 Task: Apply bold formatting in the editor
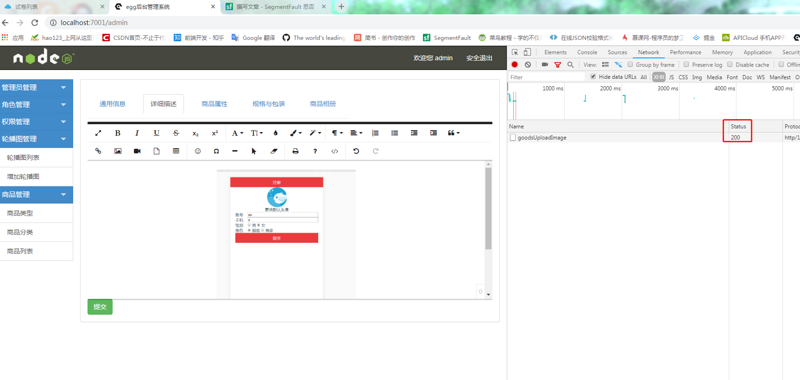118,133
